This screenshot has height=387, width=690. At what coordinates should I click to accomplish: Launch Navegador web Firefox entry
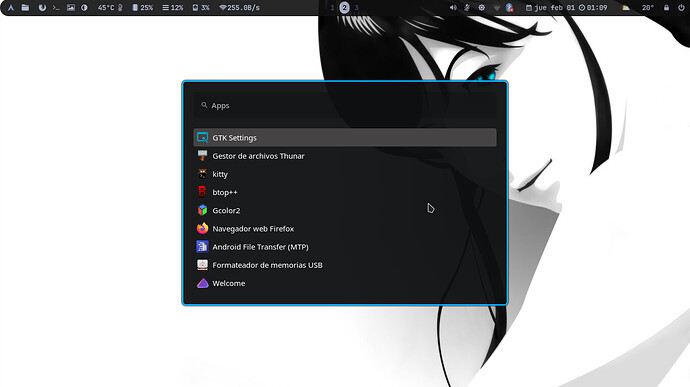pos(345,229)
